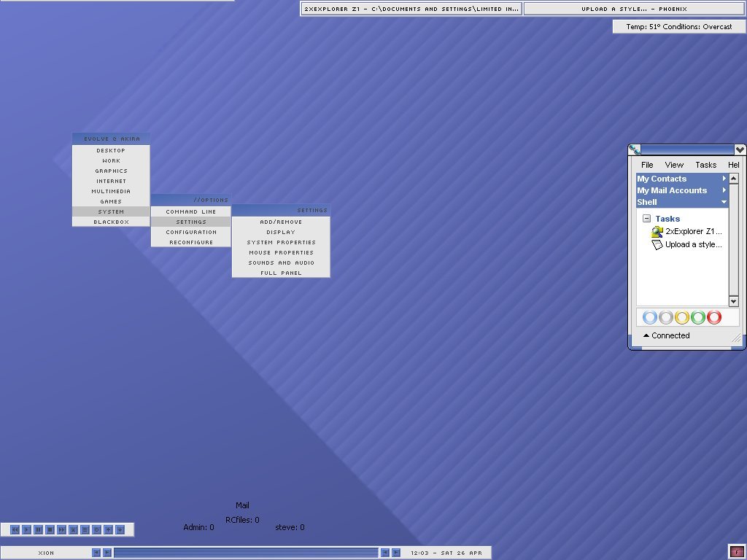
Task: Expand the My Contacts section arrow
Action: (724, 179)
